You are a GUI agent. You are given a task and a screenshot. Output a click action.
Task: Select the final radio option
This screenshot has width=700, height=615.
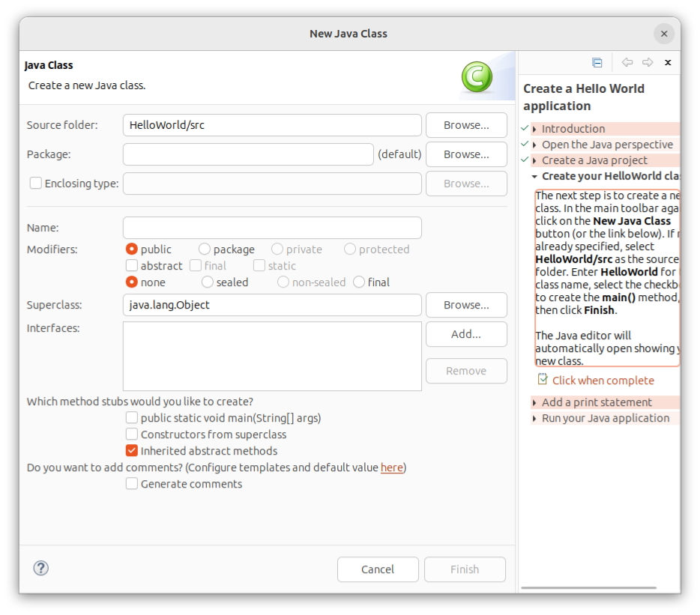pyautogui.click(x=359, y=282)
